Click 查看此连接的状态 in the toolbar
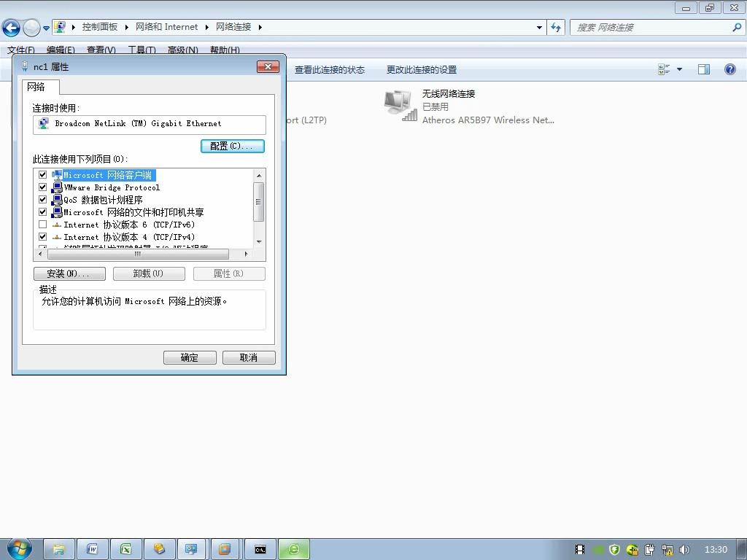The width and height of the screenshot is (747, 560). click(330, 70)
